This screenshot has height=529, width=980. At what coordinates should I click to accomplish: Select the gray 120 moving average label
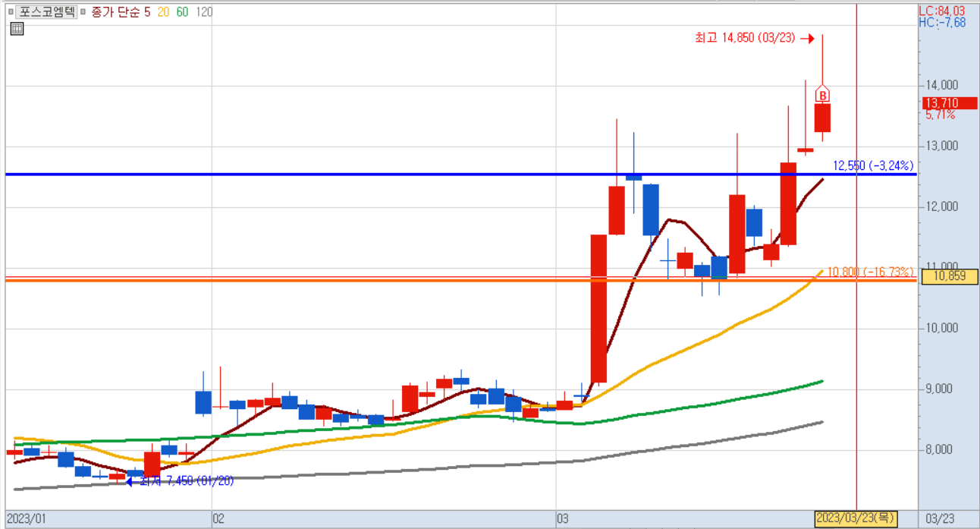204,12
